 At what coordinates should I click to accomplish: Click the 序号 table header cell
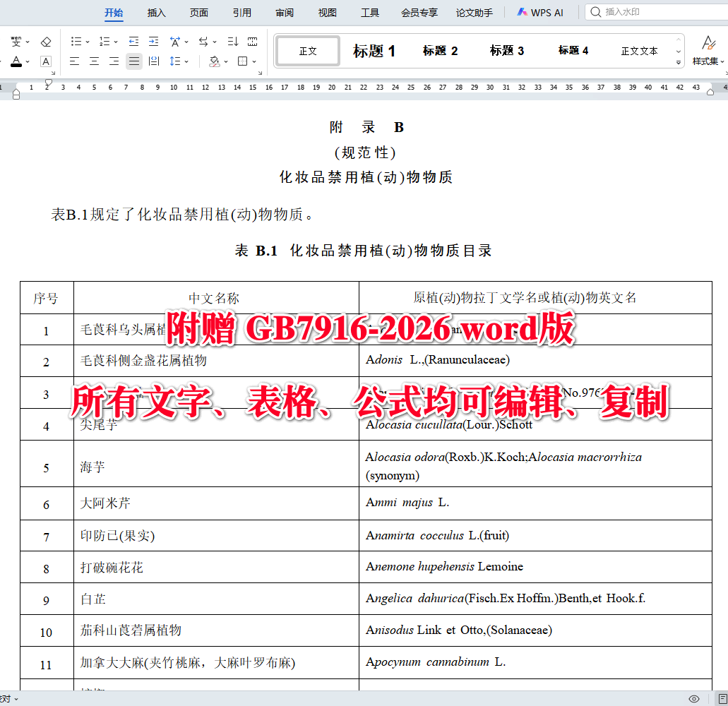[x=47, y=297]
